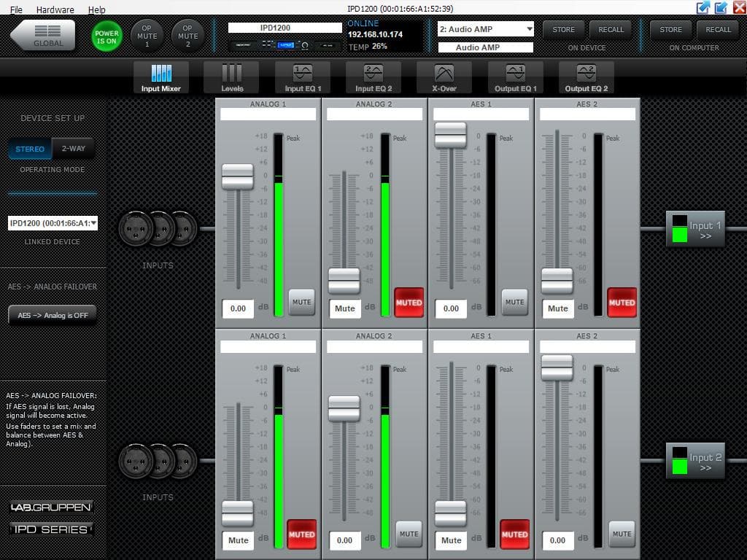747x560 pixels.
Task: Click second pop-out window icon top right
Action: (x=721, y=7)
